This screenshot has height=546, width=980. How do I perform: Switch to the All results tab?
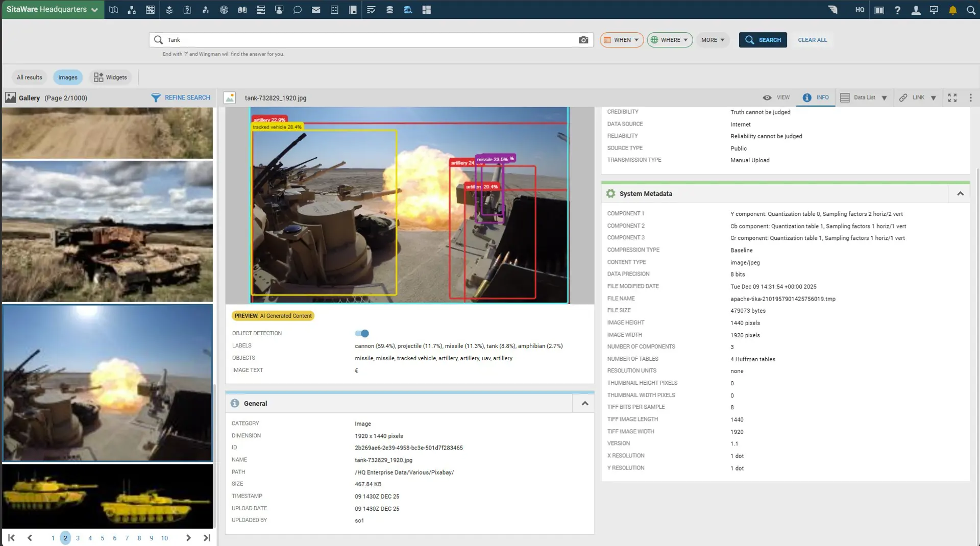(30, 78)
